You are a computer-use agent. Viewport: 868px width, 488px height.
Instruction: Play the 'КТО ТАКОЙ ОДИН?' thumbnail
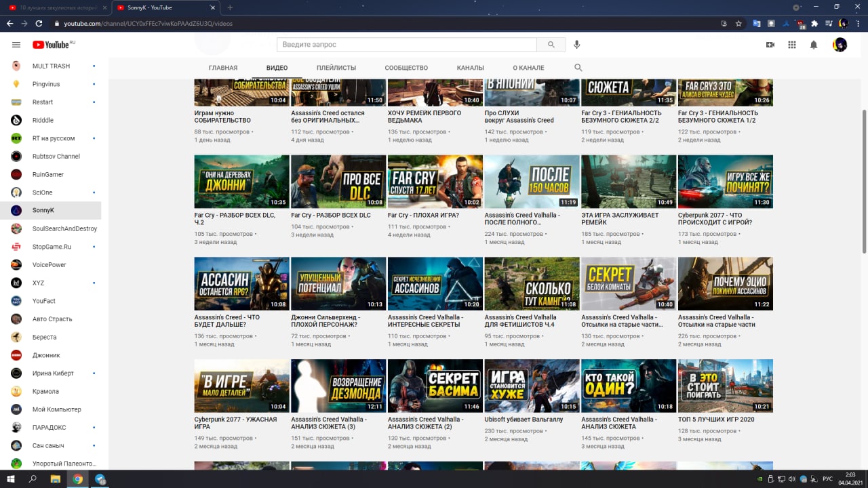tap(629, 386)
